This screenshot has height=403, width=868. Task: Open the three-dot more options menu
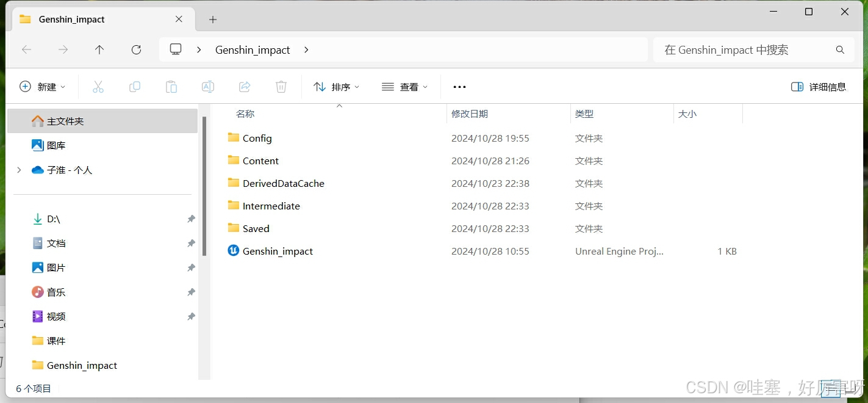(x=459, y=87)
